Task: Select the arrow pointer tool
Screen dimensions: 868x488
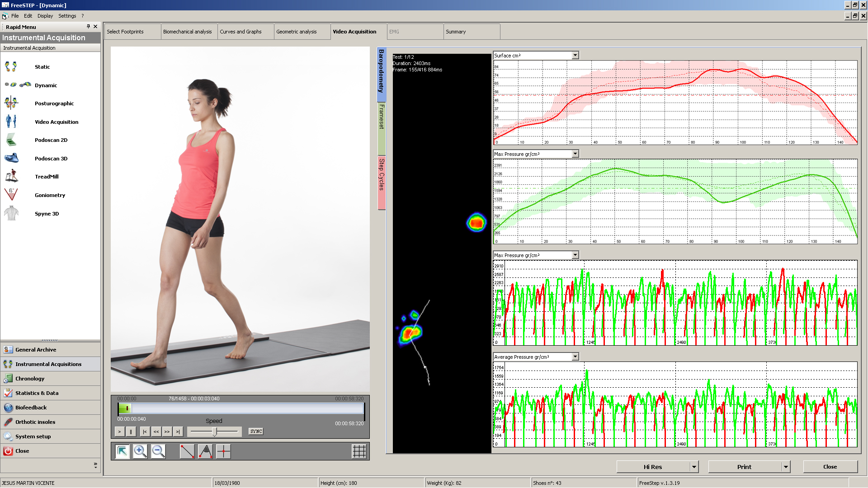Action: pyautogui.click(x=122, y=451)
